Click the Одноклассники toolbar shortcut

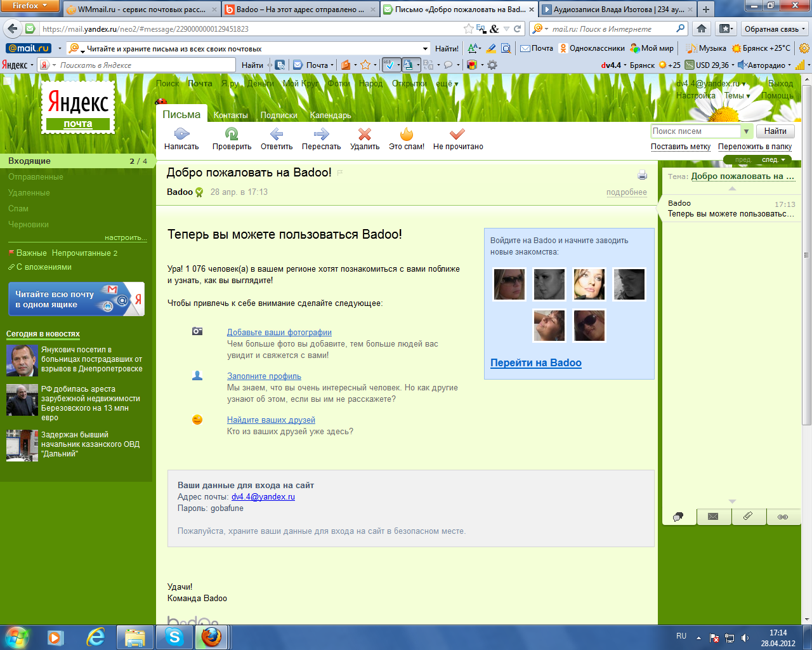coord(592,48)
